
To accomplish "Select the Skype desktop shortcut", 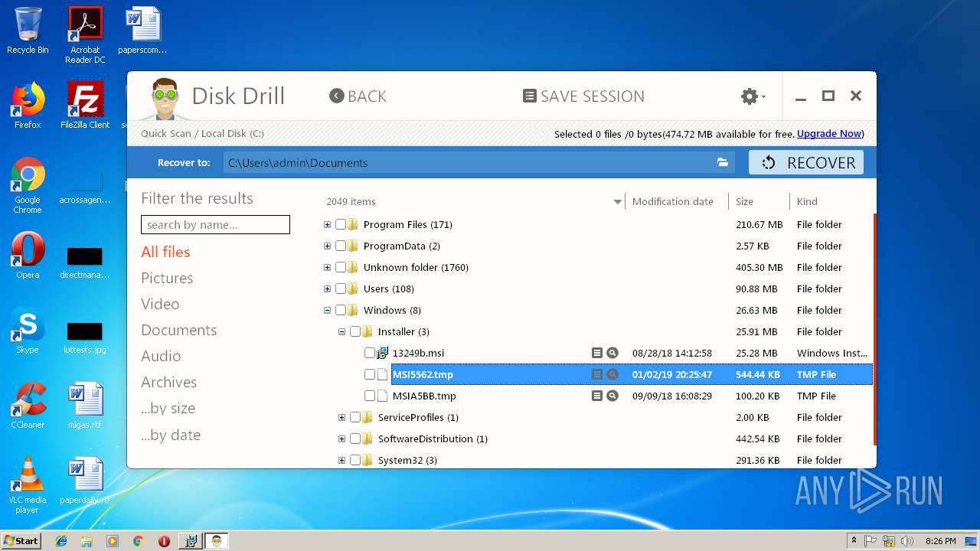I will [28, 331].
